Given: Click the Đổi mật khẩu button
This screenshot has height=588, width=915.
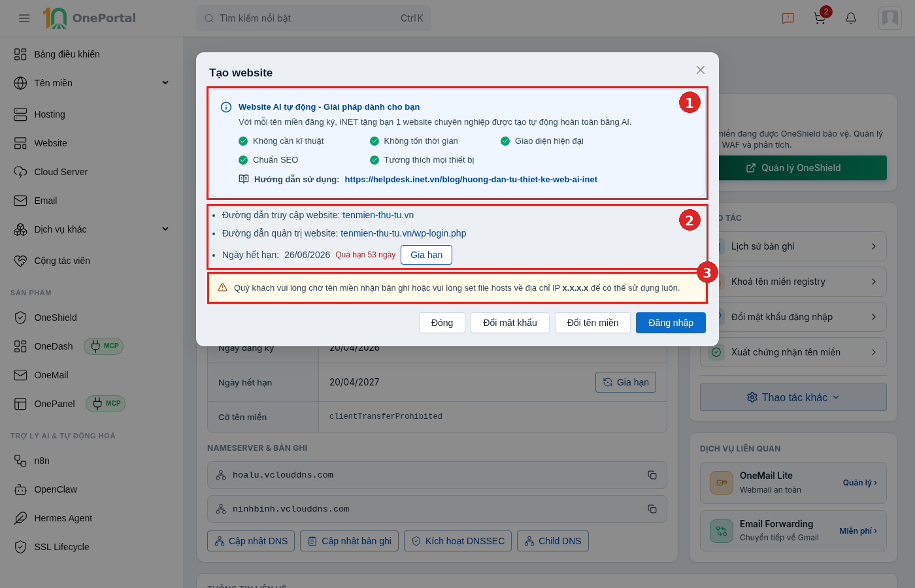Looking at the screenshot, I should [510, 323].
